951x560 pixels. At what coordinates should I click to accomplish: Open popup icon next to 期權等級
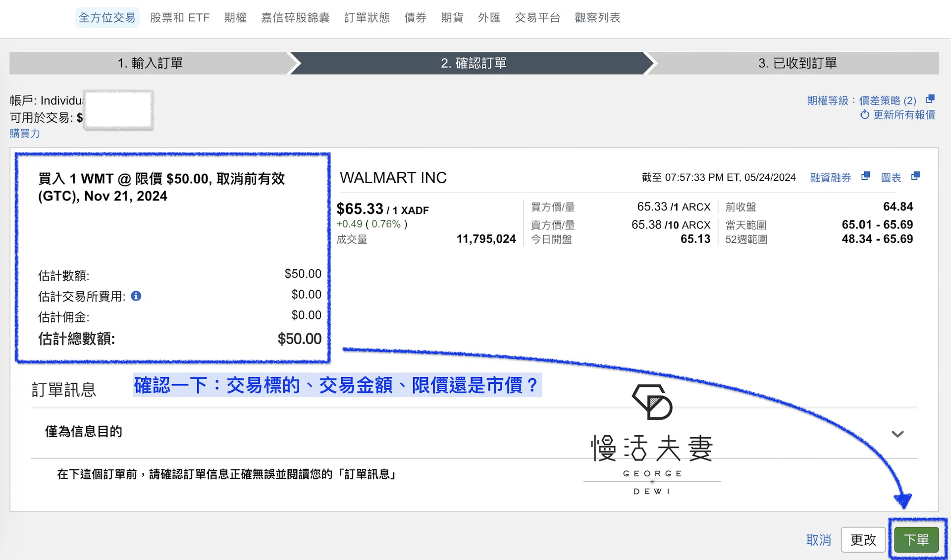pyautogui.click(x=930, y=99)
